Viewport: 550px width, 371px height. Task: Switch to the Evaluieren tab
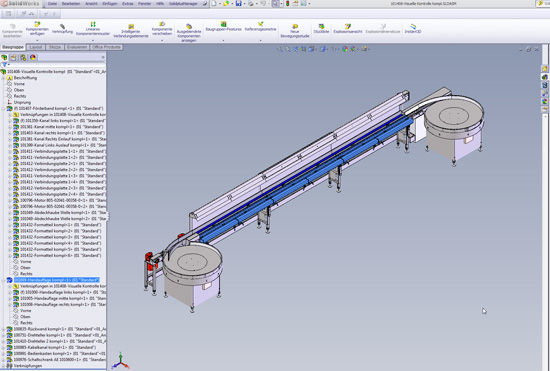click(77, 47)
